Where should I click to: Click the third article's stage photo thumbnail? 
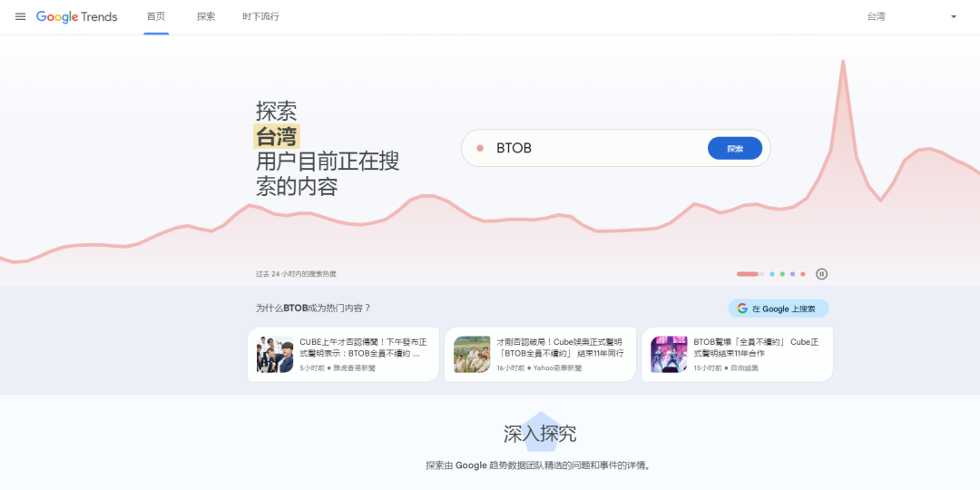tap(670, 355)
